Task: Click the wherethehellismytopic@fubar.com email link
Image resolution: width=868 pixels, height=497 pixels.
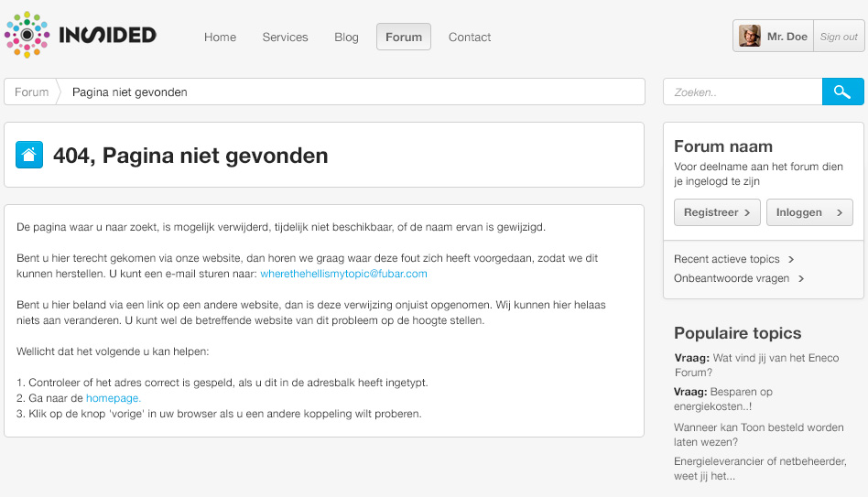Action: pos(343,274)
